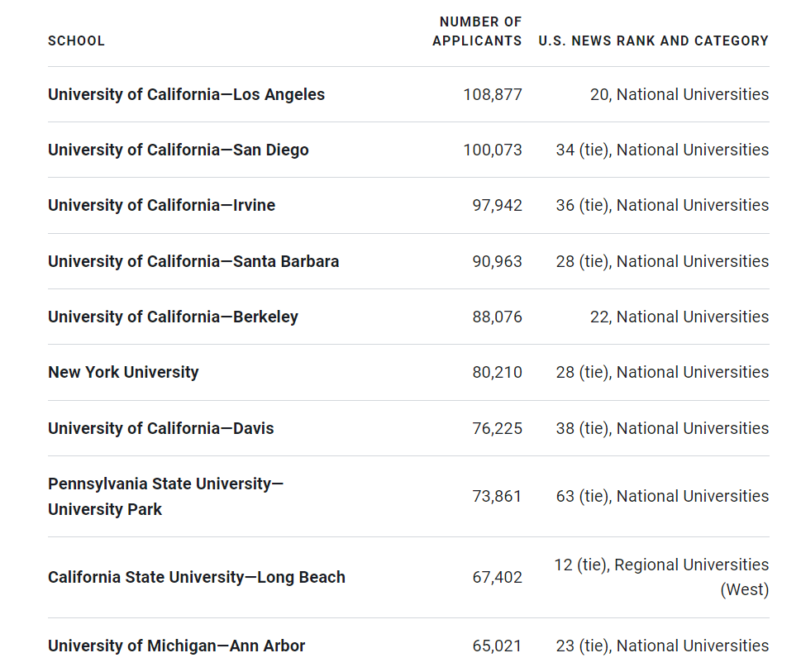Click the SCHOOL column header

click(76, 41)
